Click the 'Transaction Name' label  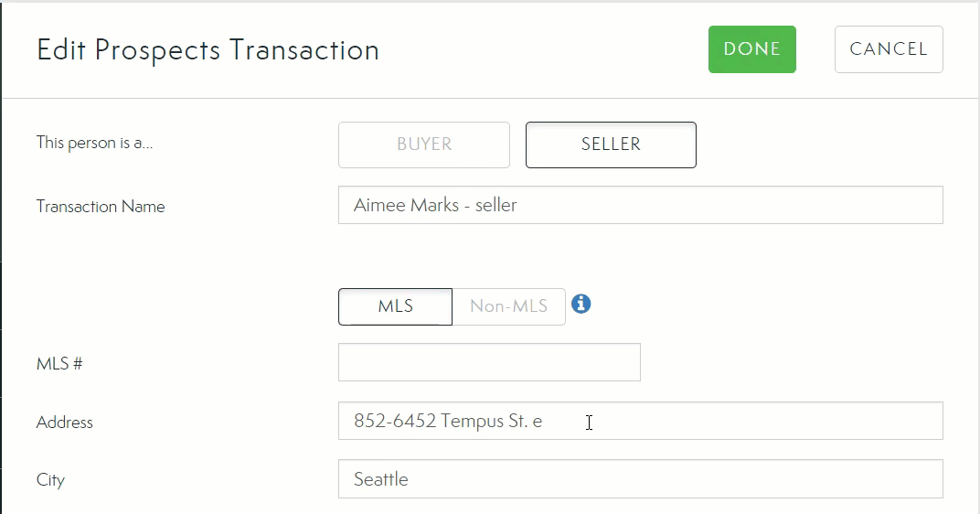[x=101, y=207]
